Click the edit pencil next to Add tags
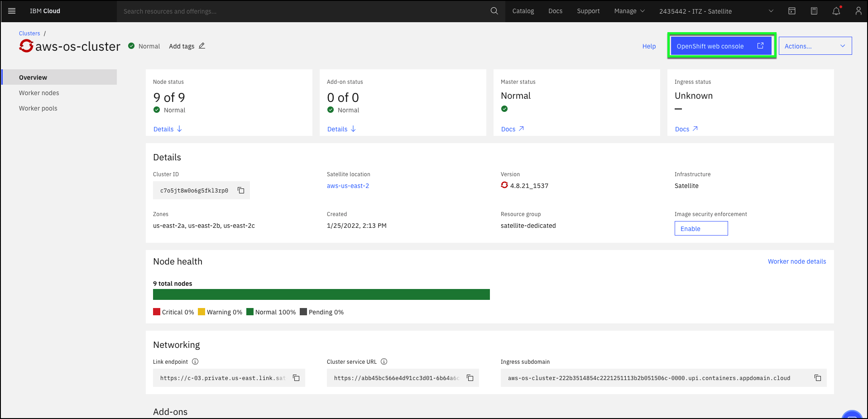The image size is (868, 419). pyautogui.click(x=202, y=46)
